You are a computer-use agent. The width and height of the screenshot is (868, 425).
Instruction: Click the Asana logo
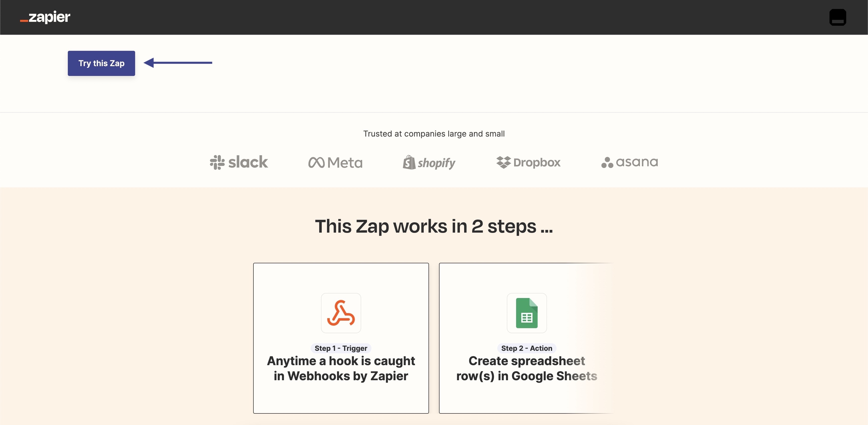tap(629, 162)
